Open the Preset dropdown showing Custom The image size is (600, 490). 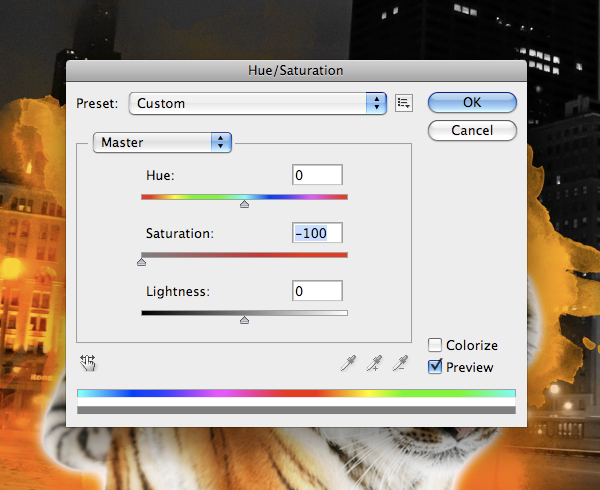(x=258, y=103)
